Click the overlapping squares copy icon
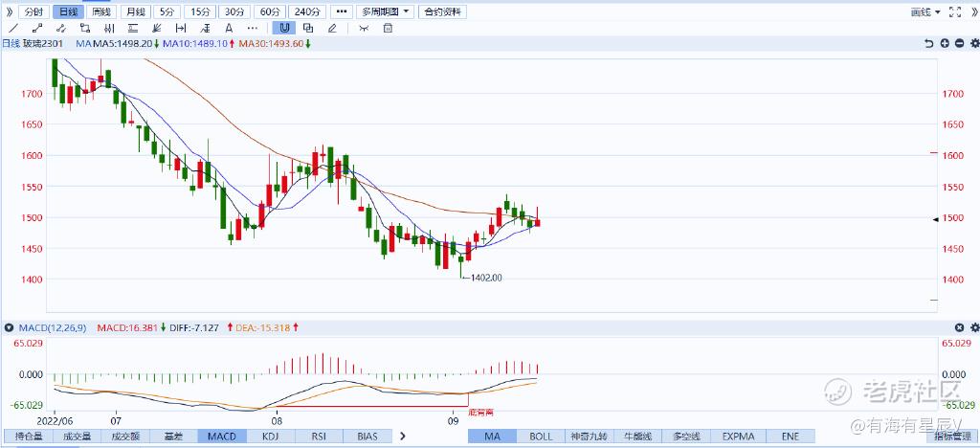Viewport: 980px width, 448px height. (308, 28)
